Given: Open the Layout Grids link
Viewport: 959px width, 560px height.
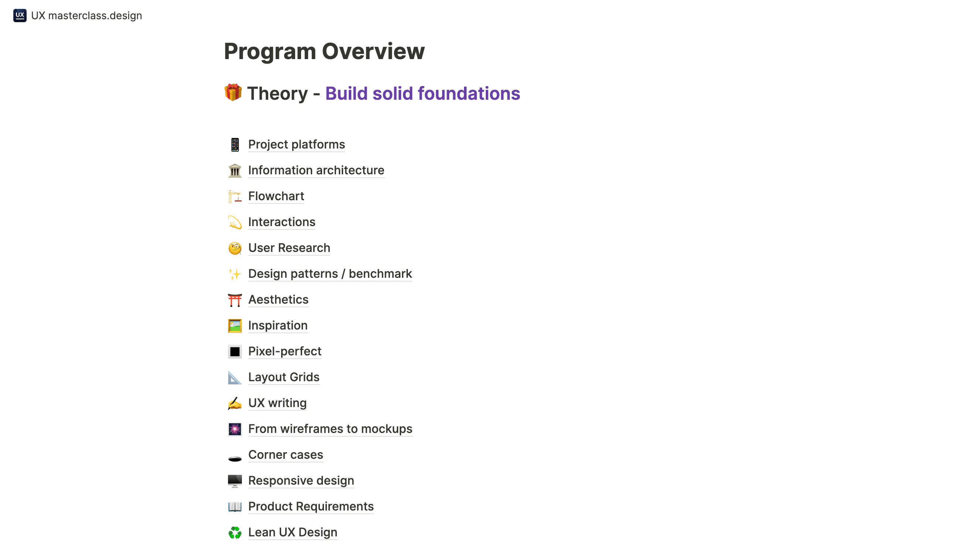Looking at the screenshot, I should (x=283, y=378).
